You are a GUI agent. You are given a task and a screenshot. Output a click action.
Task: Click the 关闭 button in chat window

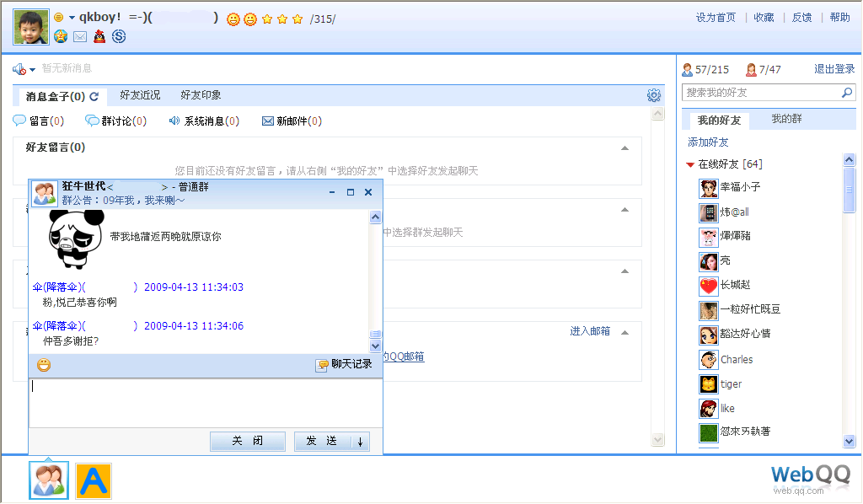coord(248,441)
